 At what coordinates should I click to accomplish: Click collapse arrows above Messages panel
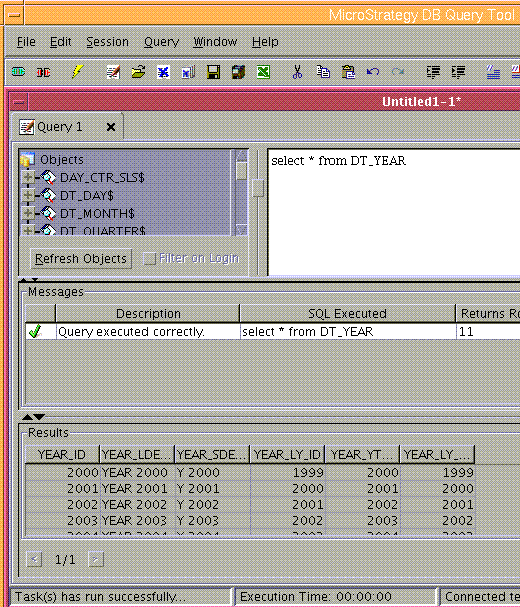click(29, 279)
